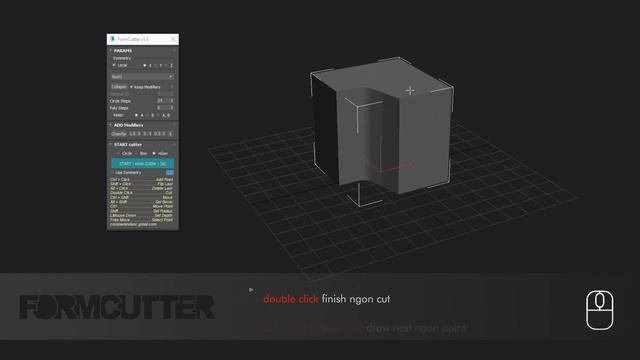
Task: Click the small play arrow in banner
Action: coord(251,290)
